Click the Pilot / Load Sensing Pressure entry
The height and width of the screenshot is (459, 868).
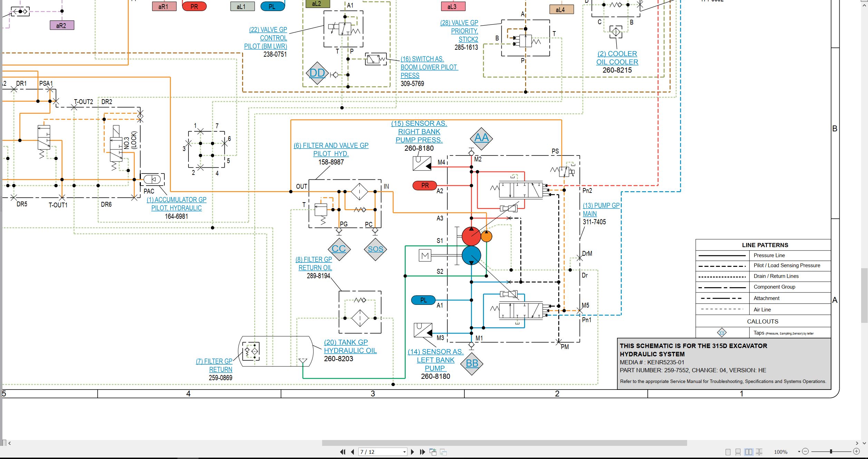pyautogui.click(x=787, y=265)
